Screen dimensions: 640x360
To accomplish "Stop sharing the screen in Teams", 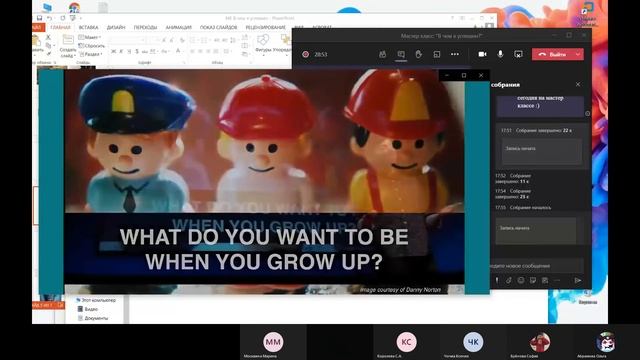I will coord(518,54).
